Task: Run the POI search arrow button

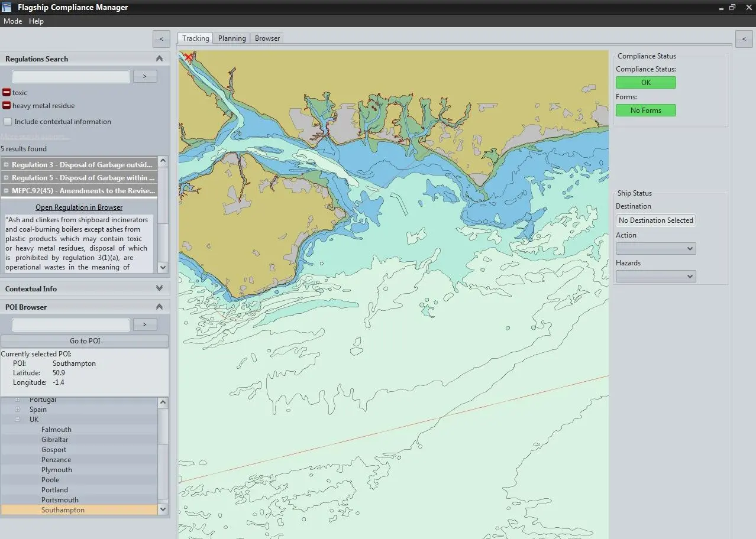Action: (x=145, y=324)
